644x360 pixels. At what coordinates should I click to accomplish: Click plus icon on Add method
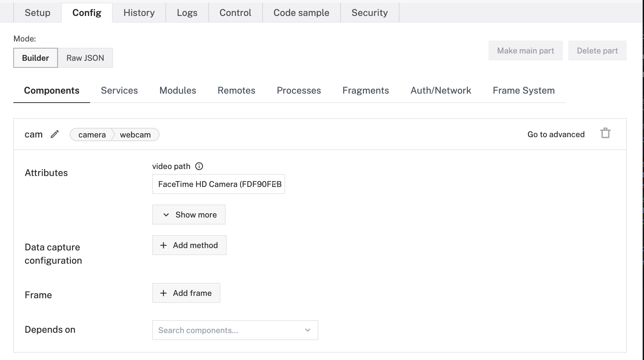click(163, 245)
